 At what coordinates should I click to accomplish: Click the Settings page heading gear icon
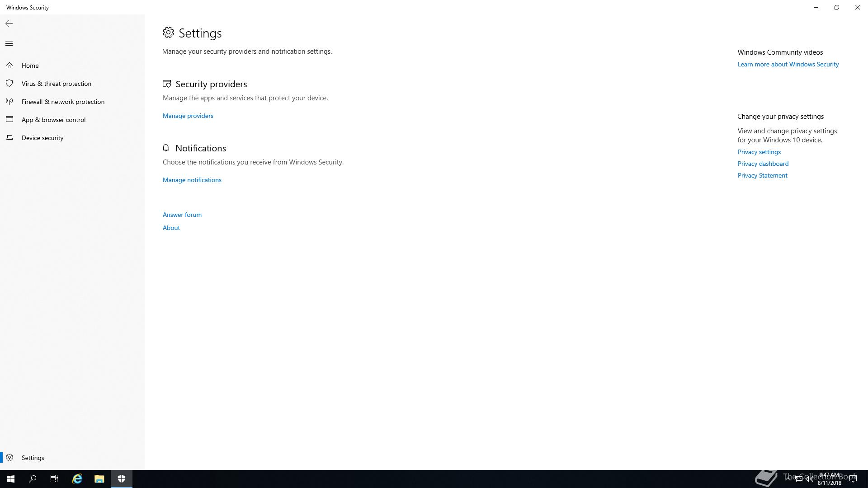[x=168, y=33]
